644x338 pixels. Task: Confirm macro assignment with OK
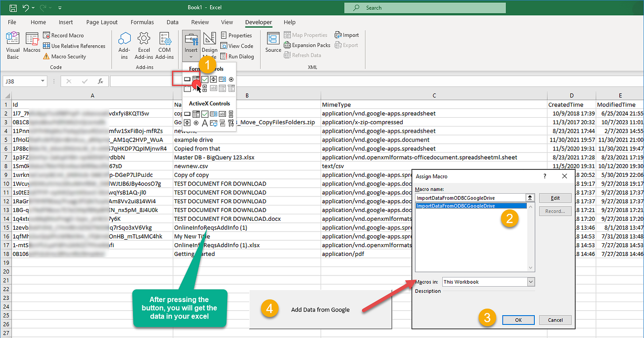coord(518,320)
